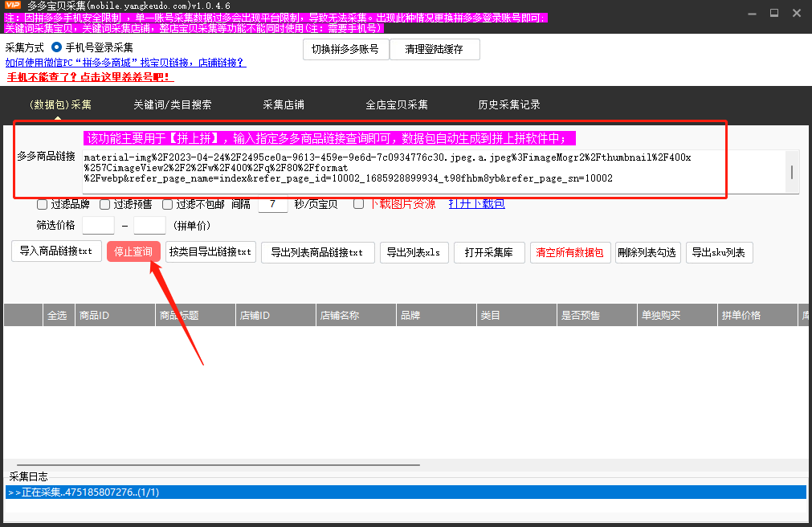Click 清空所有数据包 button
Viewport: 812px width, 527px height.
tap(570, 252)
